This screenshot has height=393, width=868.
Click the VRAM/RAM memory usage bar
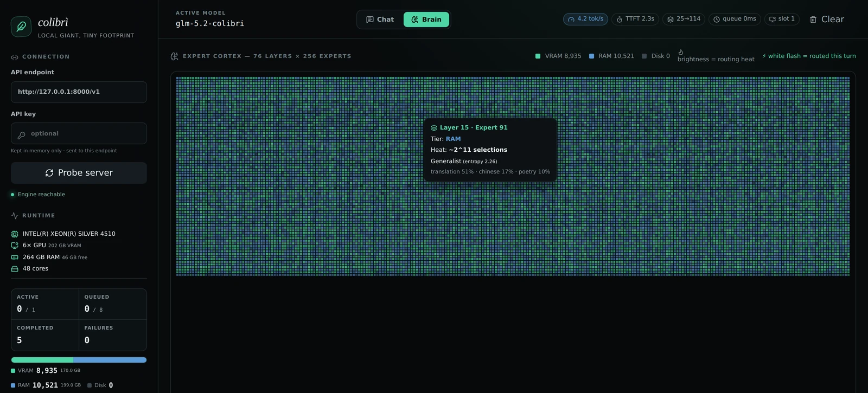[x=79, y=360]
